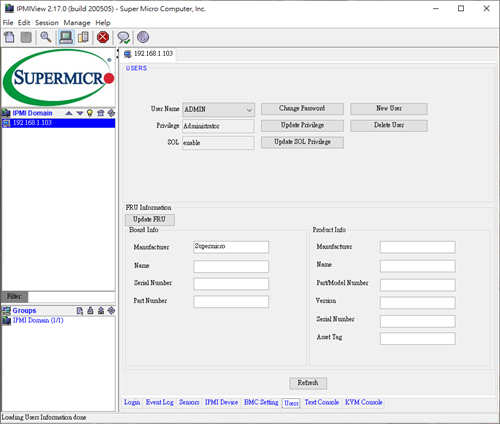Image resolution: width=500 pixels, height=424 pixels.
Task: Click the Privilege Administrator field
Action: click(218, 126)
